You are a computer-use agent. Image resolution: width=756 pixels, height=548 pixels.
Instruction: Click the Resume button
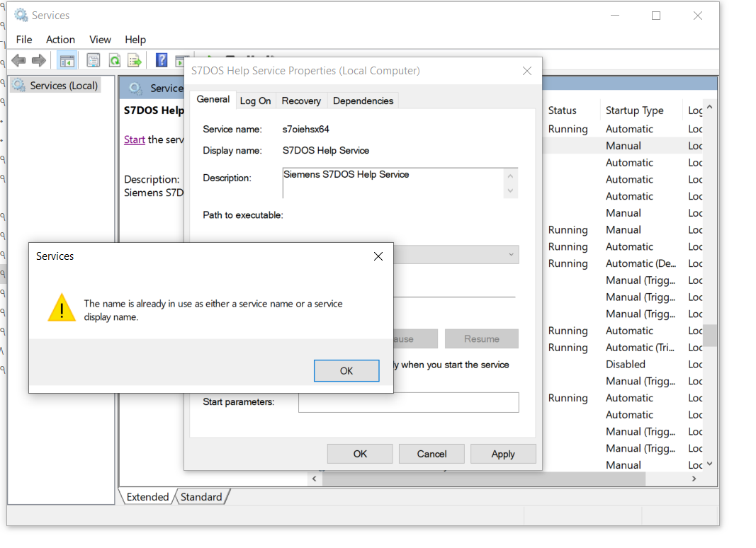482,339
